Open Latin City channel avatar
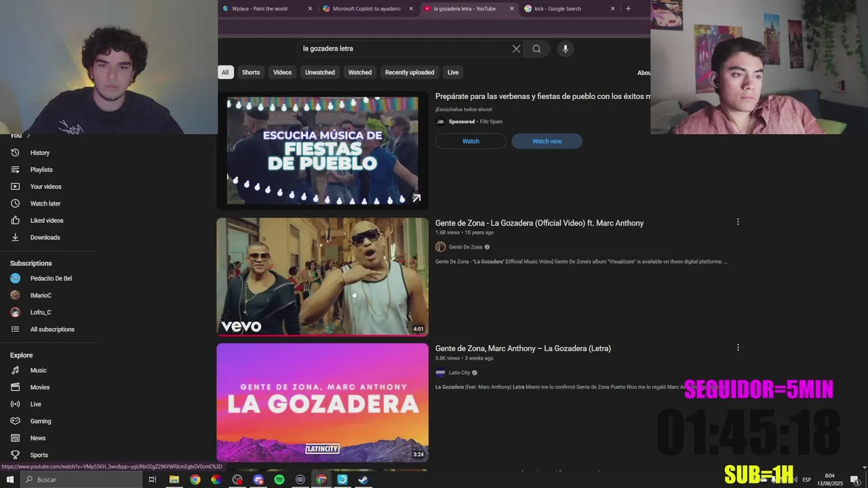This screenshot has height=488, width=868. (440, 373)
